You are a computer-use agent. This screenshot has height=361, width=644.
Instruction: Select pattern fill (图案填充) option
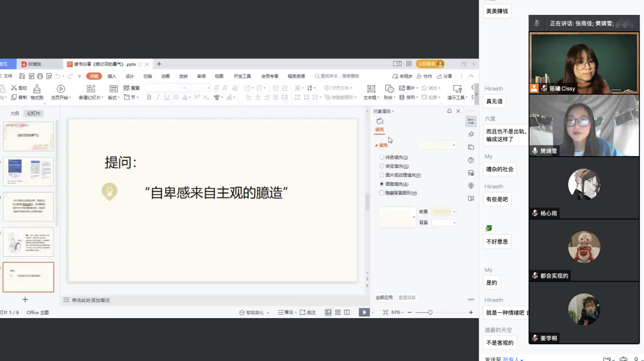(382, 184)
